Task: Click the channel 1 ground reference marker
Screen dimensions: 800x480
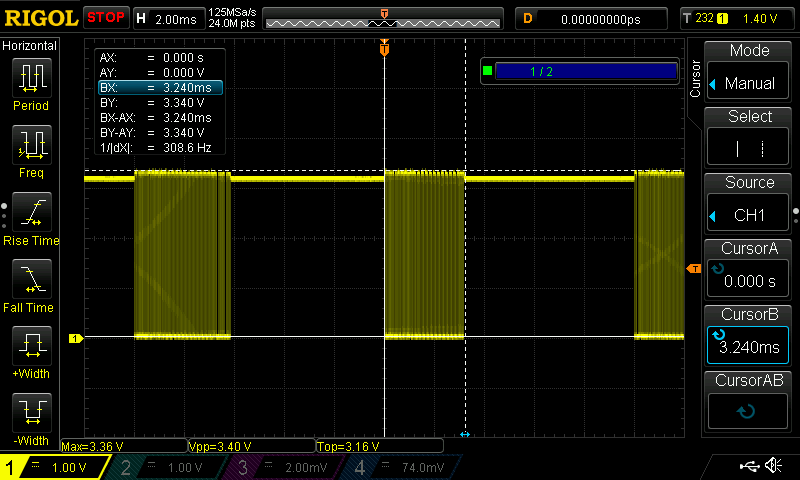Action: [76, 338]
